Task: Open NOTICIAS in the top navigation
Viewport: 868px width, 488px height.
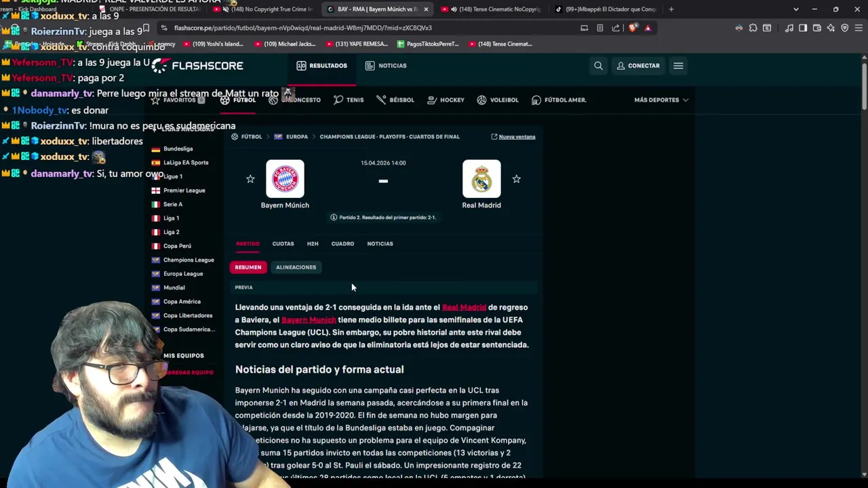Action: pyautogui.click(x=386, y=66)
